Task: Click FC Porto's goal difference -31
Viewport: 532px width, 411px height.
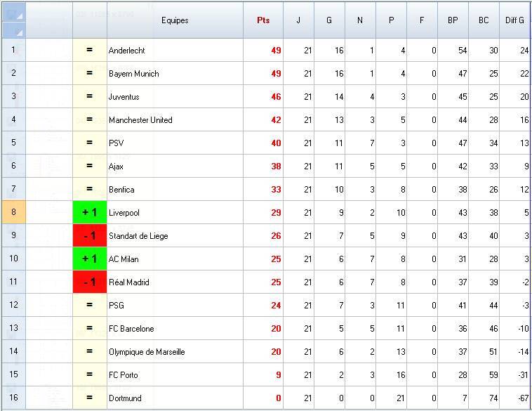Action: click(x=515, y=375)
